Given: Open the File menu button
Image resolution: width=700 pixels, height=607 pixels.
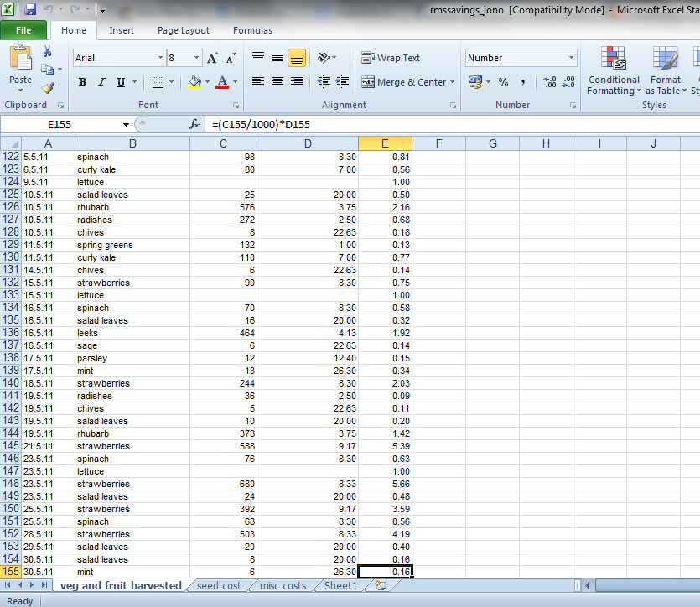Looking at the screenshot, I should [23, 30].
